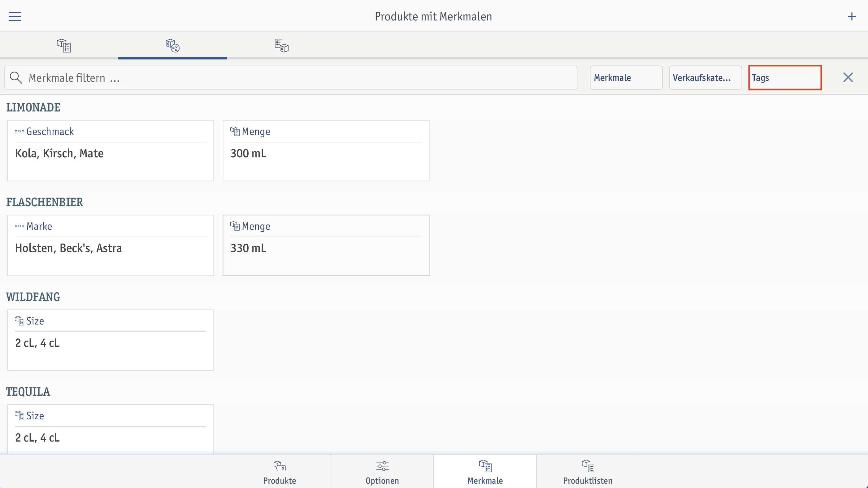
Task: Open the Tags filter dropdown
Action: (x=785, y=77)
